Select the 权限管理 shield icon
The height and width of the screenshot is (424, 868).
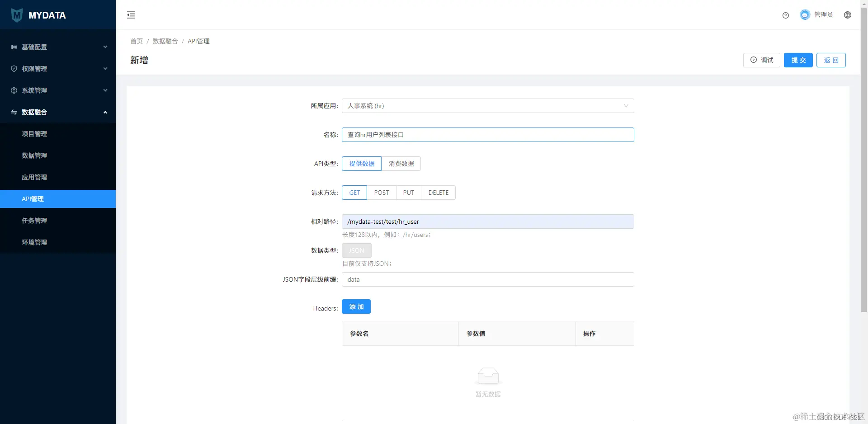tap(13, 69)
